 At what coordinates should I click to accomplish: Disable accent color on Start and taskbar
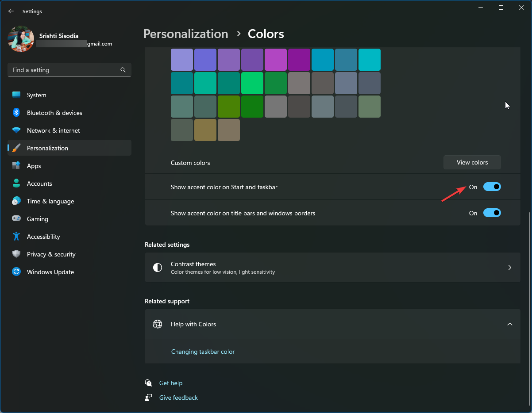(x=492, y=187)
